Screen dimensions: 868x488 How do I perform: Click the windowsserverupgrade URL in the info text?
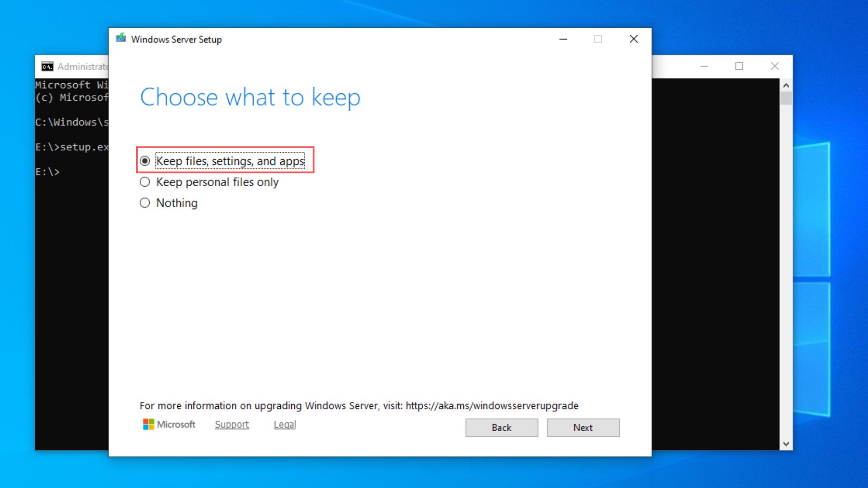(492, 405)
